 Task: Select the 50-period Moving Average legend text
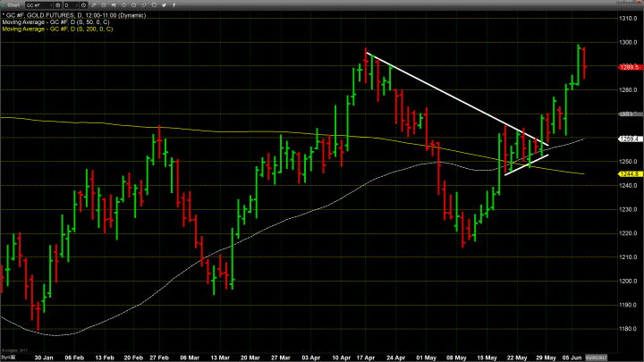pyautogui.click(x=58, y=23)
